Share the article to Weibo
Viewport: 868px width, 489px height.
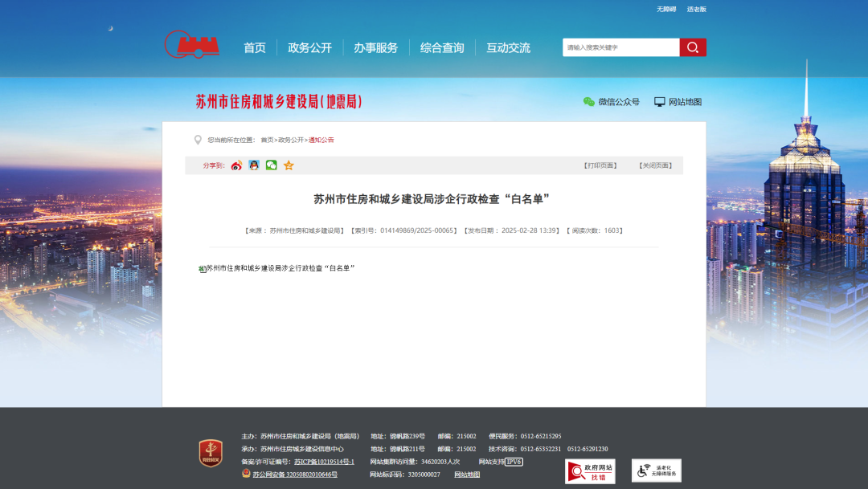[236, 165]
